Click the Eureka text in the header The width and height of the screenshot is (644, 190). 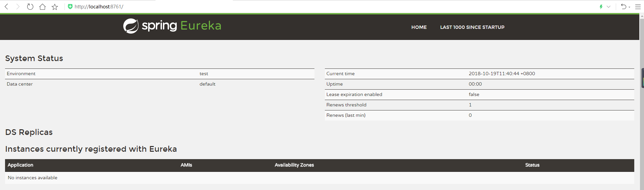[x=201, y=26]
